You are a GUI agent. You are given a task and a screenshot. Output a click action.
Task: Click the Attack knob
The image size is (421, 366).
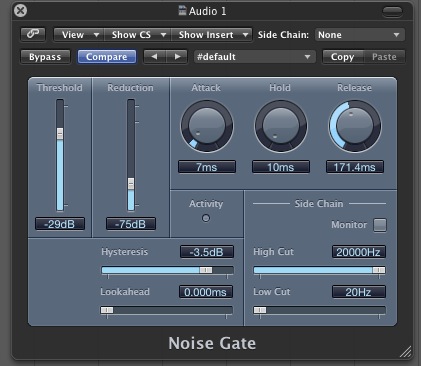pos(207,126)
